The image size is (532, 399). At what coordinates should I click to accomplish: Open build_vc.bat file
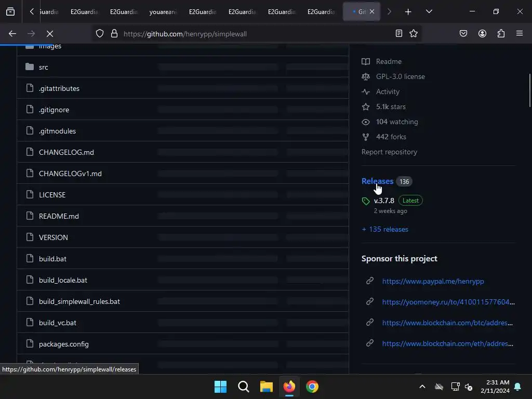tap(58, 323)
